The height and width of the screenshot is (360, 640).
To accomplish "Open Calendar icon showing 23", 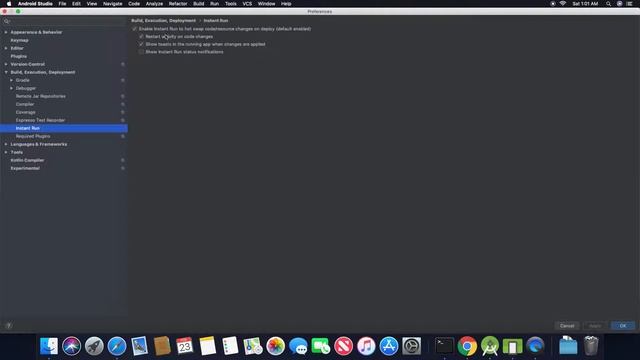I will click(x=185, y=346).
